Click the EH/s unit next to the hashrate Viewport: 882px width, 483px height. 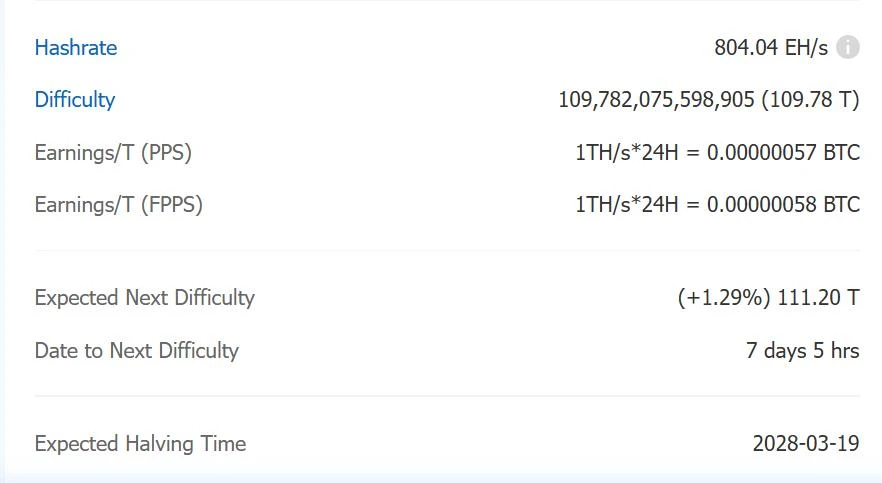point(808,48)
